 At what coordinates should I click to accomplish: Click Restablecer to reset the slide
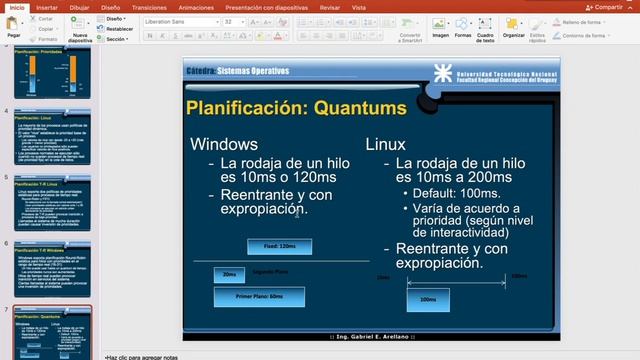pyautogui.click(x=115, y=29)
